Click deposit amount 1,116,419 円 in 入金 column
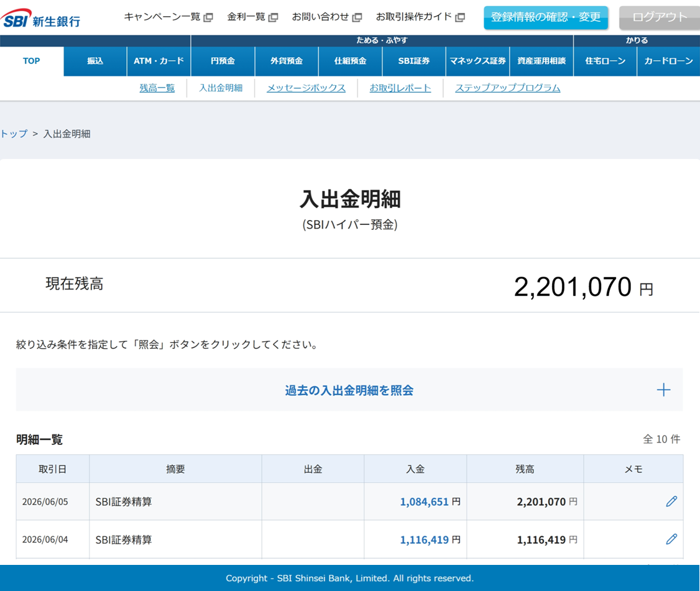The width and height of the screenshot is (700, 591). [x=430, y=539]
